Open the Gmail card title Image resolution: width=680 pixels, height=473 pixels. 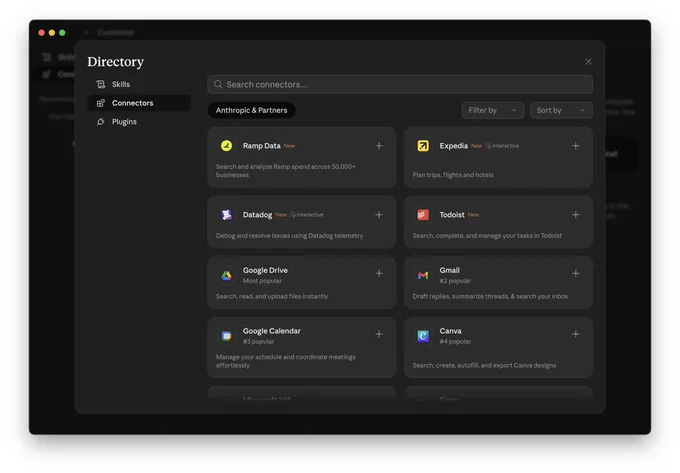(450, 270)
